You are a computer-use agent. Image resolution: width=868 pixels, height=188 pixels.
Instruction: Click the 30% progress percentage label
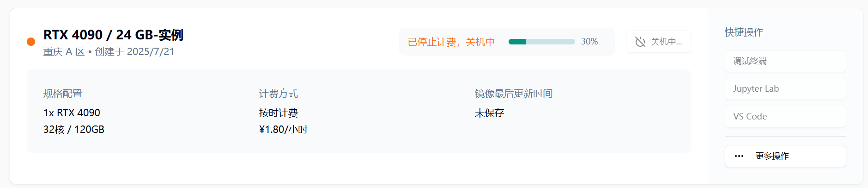(x=589, y=42)
